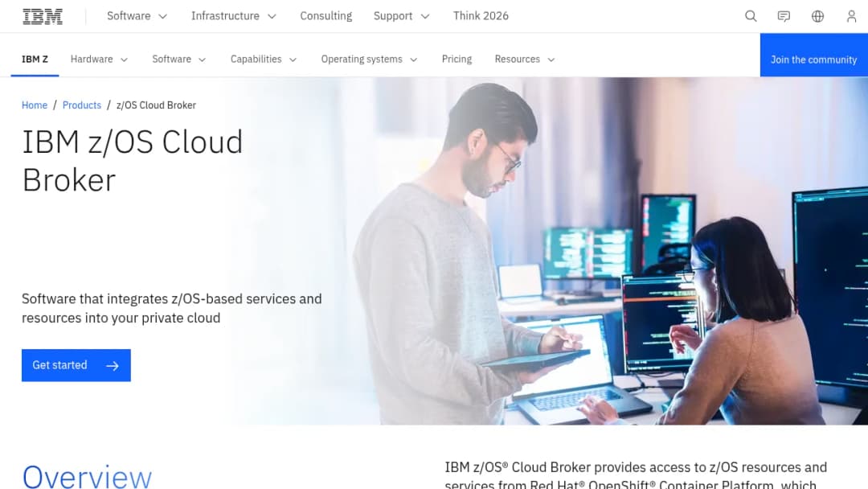Click the IBM logo
The image size is (868, 489).
43,17
